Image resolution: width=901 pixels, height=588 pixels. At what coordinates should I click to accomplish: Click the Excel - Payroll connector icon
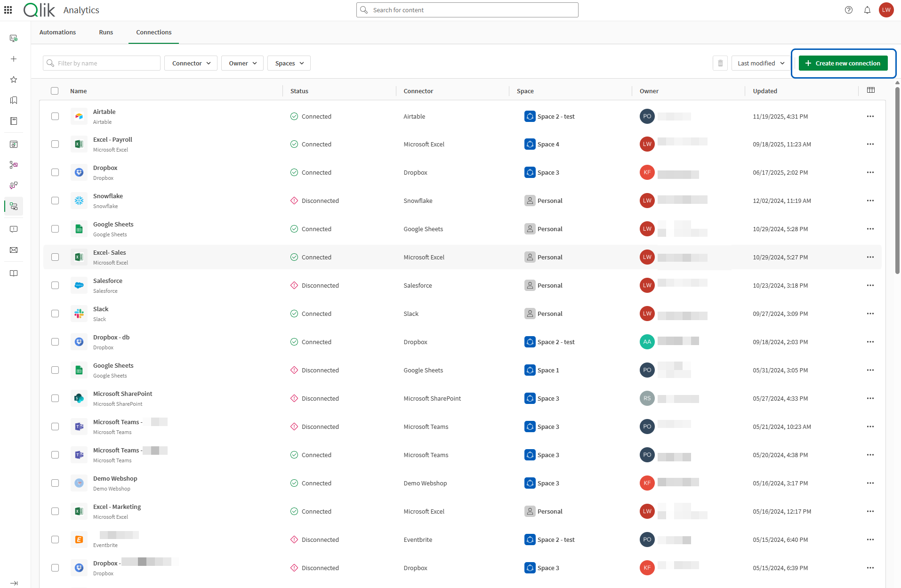tap(79, 144)
